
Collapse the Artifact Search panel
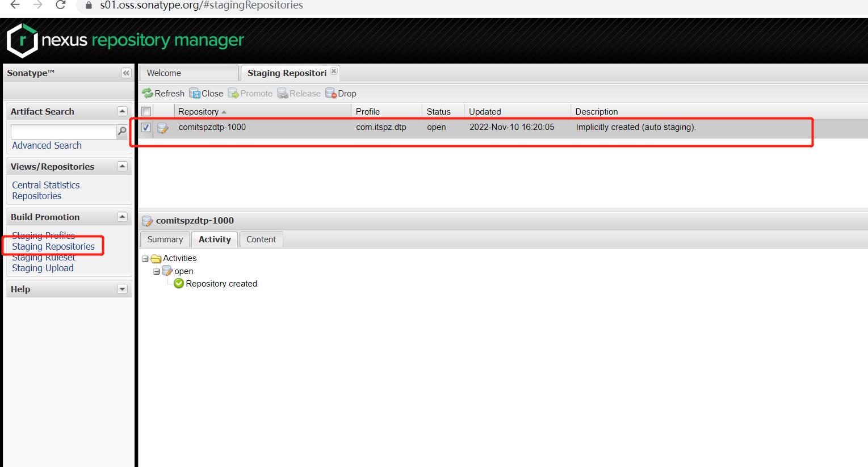[122, 111]
